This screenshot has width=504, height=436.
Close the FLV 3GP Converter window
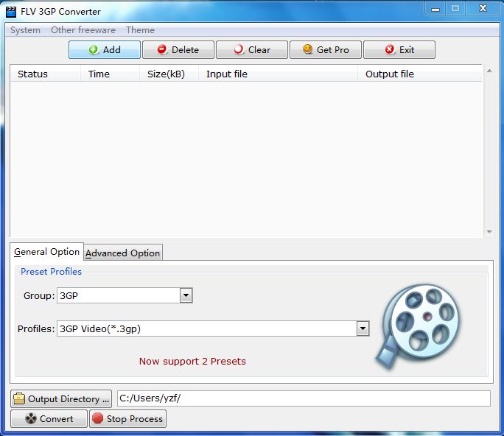point(483,9)
